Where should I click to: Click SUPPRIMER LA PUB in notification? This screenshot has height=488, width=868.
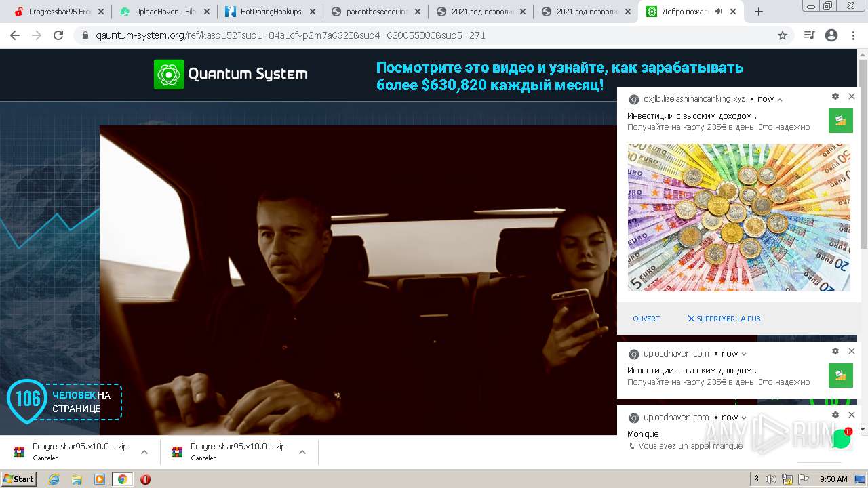(724, 319)
